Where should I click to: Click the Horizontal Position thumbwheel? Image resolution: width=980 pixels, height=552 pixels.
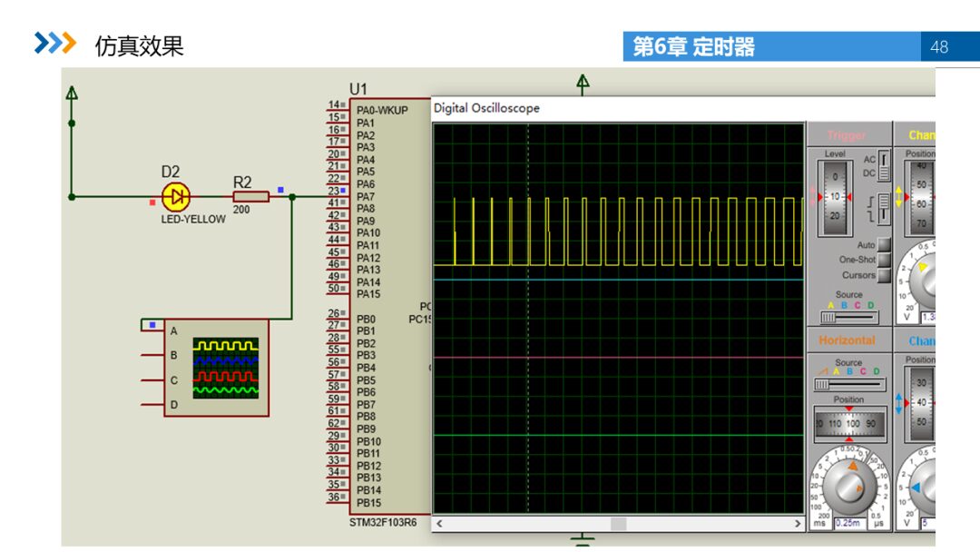[x=849, y=424]
